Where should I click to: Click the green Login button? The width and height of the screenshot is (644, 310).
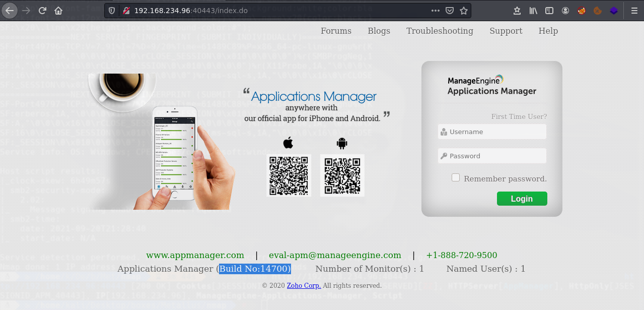(x=522, y=199)
